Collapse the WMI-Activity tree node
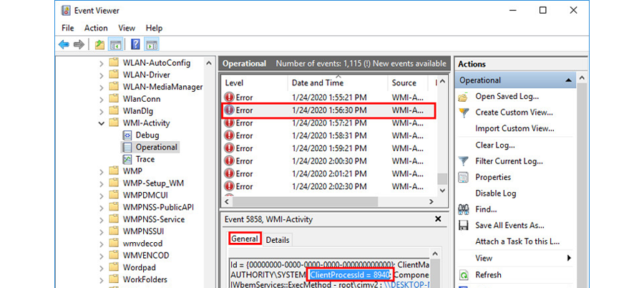Screen dimensions: 644x288 tap(102, 123)
